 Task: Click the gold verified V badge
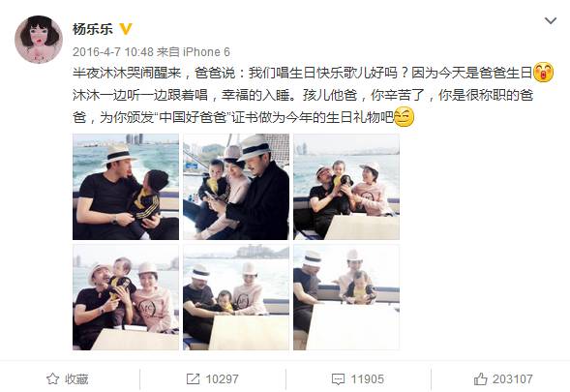126,29
